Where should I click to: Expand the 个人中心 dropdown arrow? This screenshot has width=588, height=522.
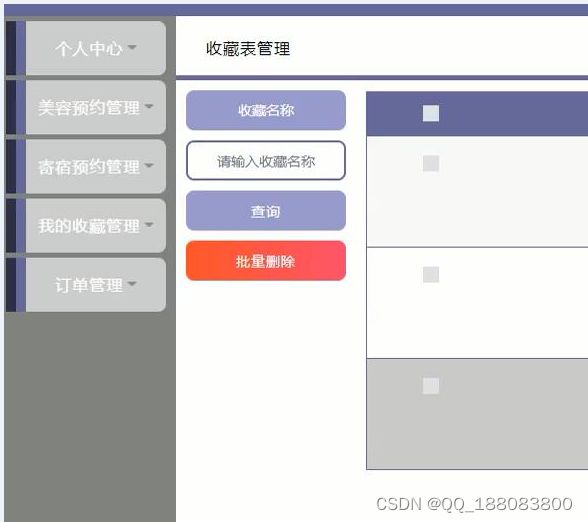pyautogui.click(x=132, y=47)
